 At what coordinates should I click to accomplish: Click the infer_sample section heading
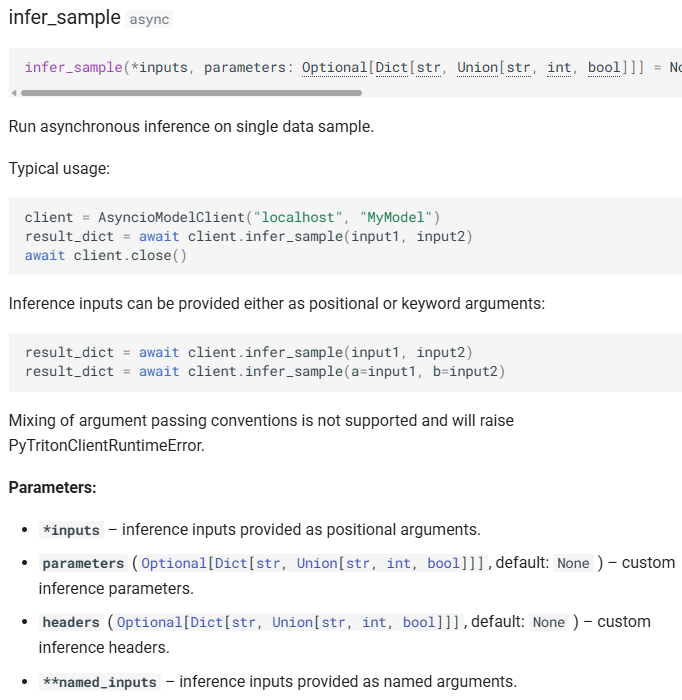(64, 18)
